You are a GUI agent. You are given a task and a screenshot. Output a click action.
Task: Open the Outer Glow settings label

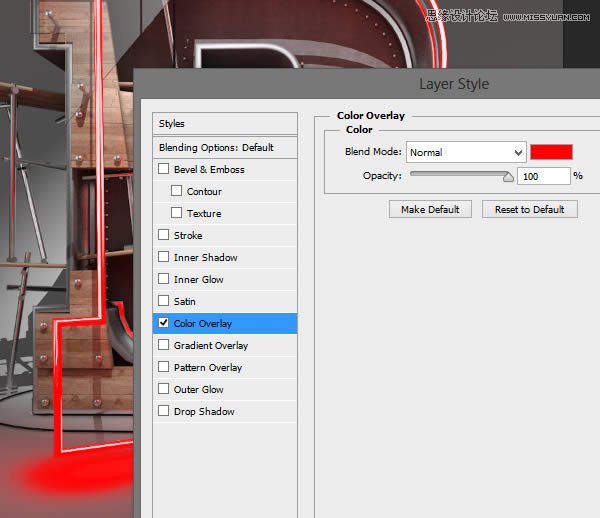198,389
